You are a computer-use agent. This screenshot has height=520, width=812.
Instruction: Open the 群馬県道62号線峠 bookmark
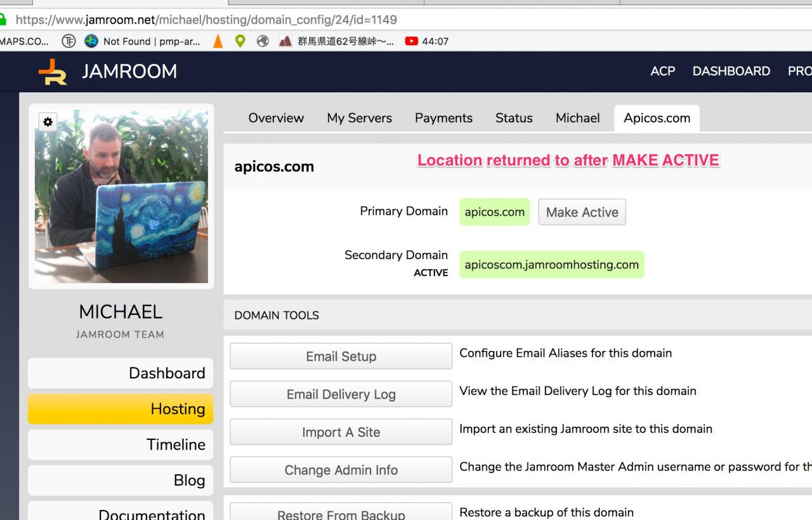pyautogui.click(x=337, y=41)
